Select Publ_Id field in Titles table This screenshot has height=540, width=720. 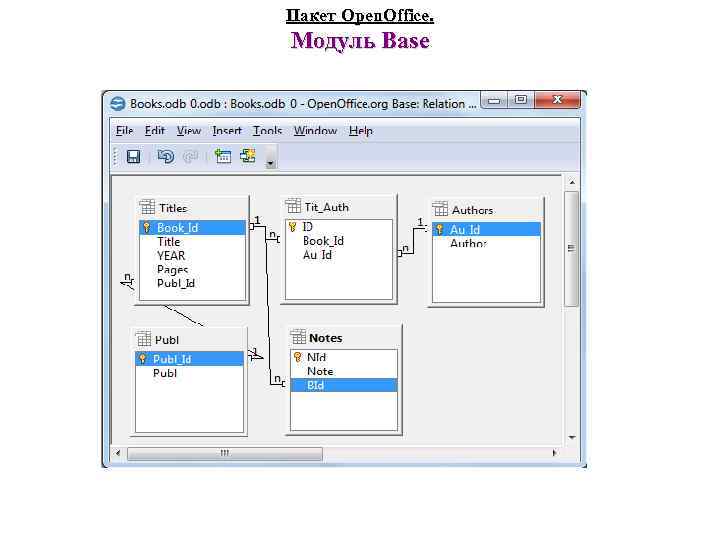192,283
